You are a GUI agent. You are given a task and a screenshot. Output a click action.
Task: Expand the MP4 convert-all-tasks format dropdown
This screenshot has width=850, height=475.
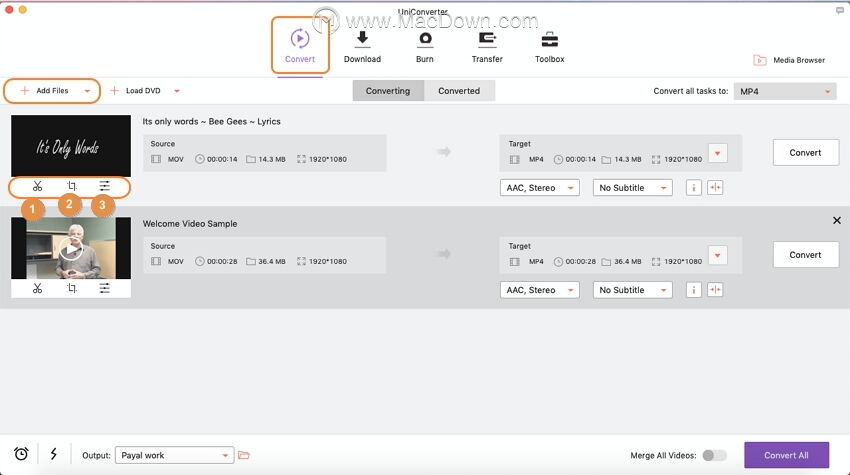tap(784, 91)
